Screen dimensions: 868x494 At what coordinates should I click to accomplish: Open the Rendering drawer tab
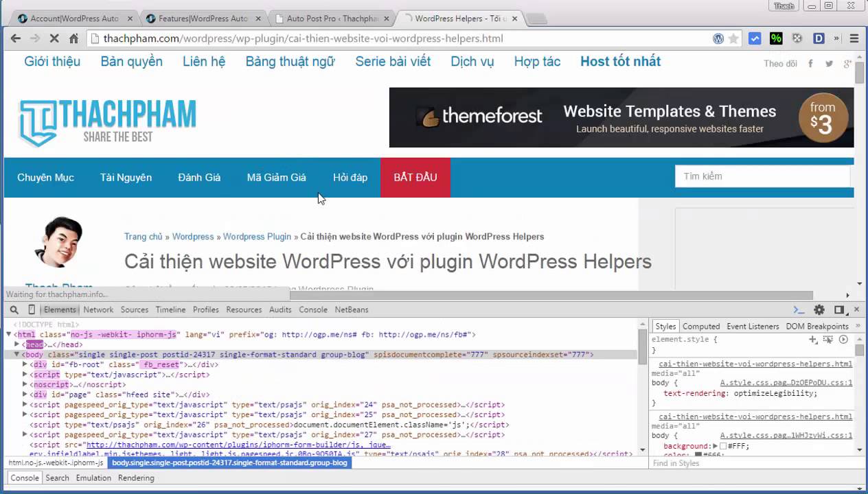tap(136, 478)
